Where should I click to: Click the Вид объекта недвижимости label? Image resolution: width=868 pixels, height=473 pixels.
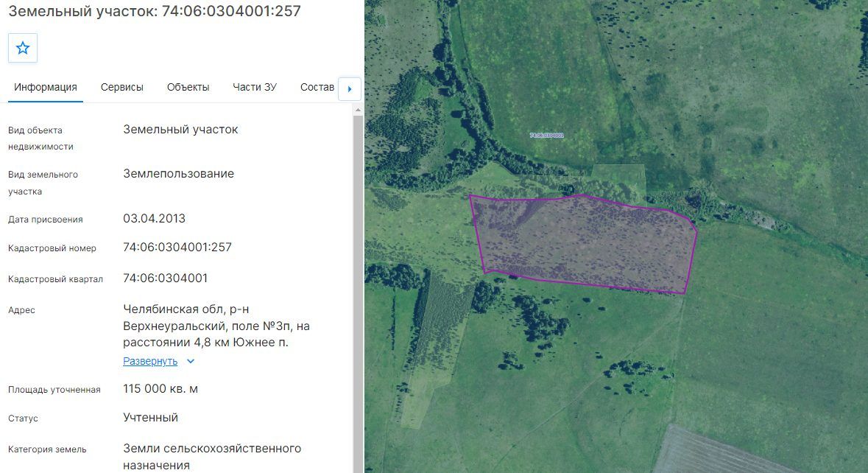coord(40,139)
